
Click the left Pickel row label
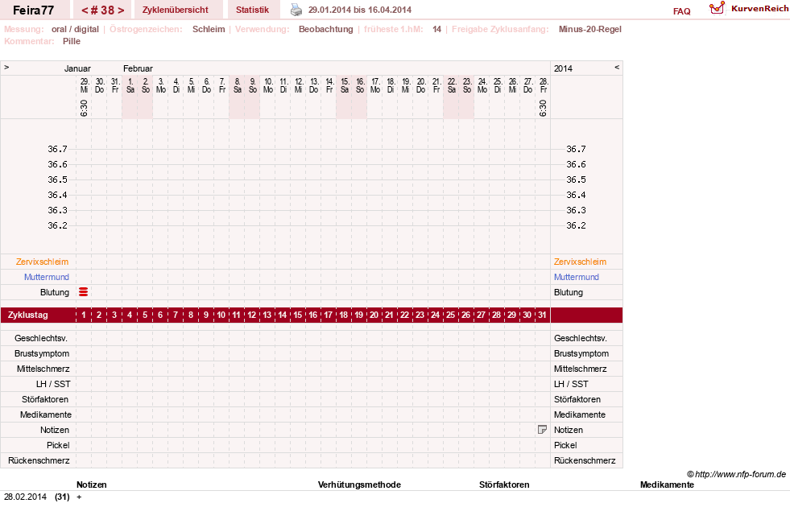[58, 445]
